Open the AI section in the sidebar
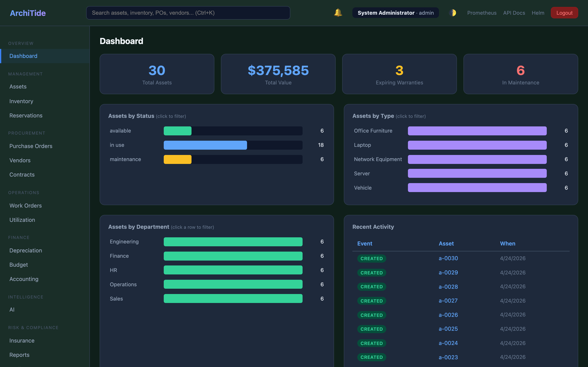Image resolution: width=588 pixels, height=367 pixels. (12, 310)
